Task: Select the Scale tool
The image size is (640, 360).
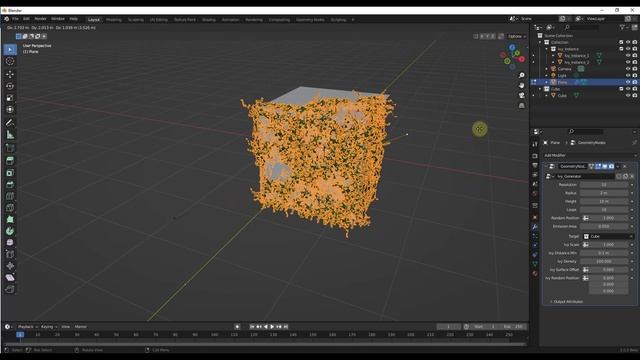Action: tap(10, 98)
